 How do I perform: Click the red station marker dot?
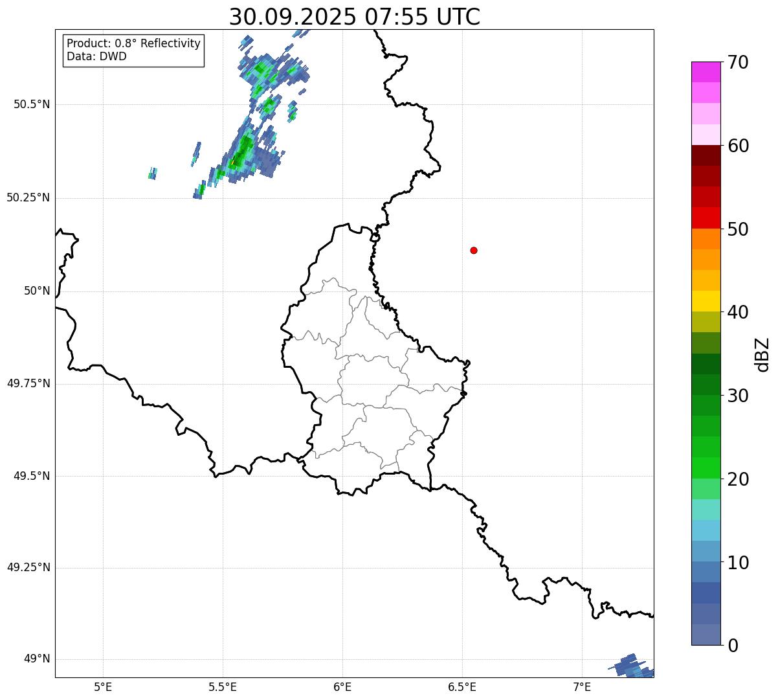point(474,250)
